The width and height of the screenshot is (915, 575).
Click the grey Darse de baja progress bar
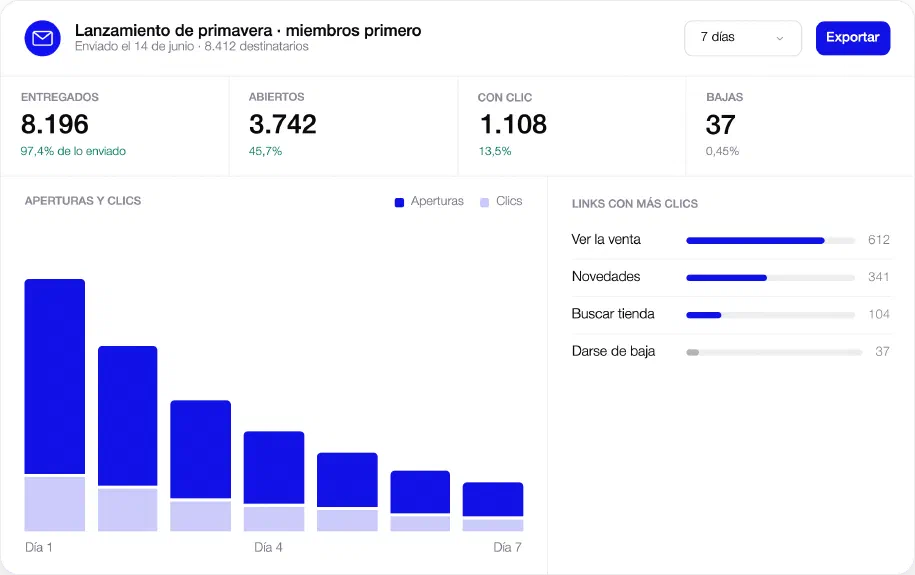774,353
